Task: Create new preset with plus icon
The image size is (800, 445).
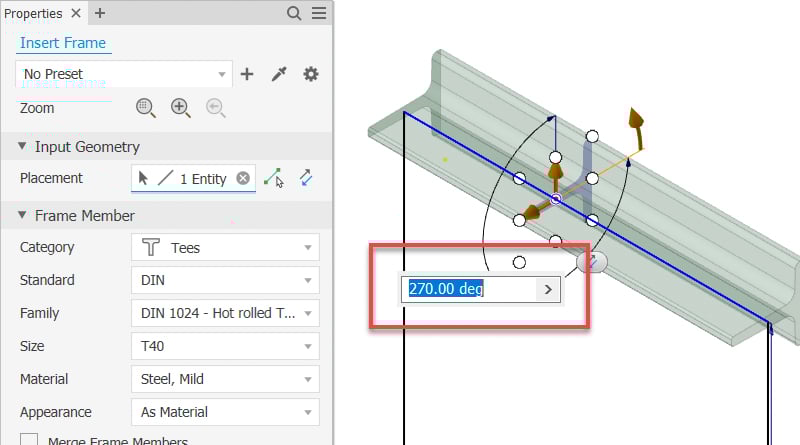Action: point(247,74)
